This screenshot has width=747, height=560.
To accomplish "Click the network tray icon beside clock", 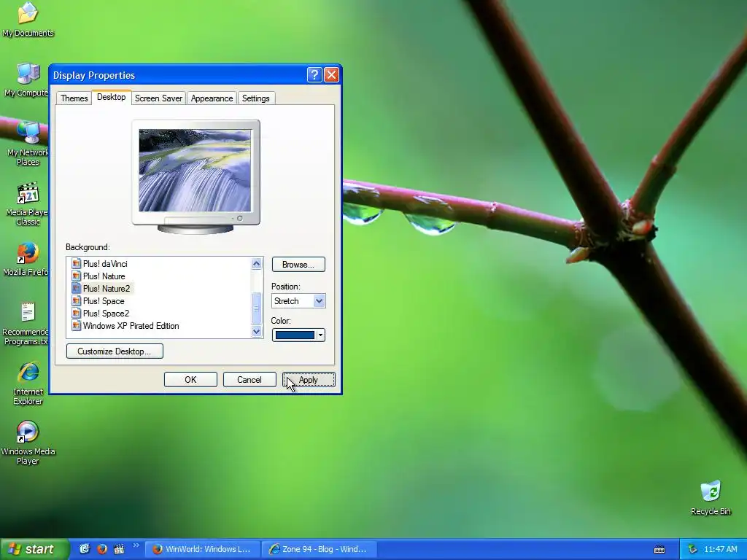I will 692,549.
